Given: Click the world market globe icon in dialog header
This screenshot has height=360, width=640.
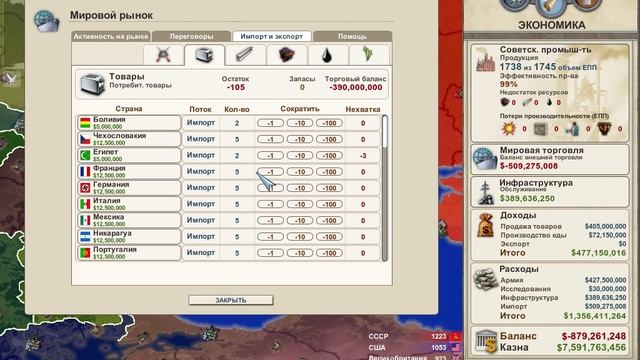Looking at the screenshot, I should click(46, 21).
